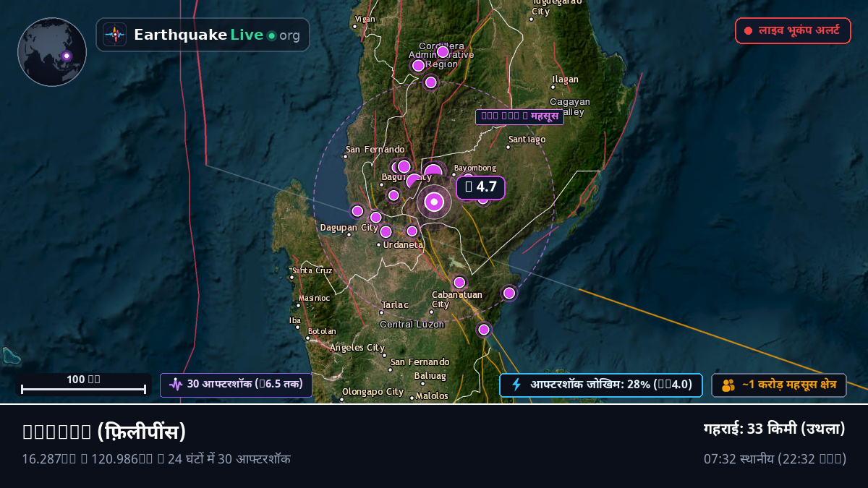Select the westernmost aftershock marker on the gulf coast

click(357, 211)
